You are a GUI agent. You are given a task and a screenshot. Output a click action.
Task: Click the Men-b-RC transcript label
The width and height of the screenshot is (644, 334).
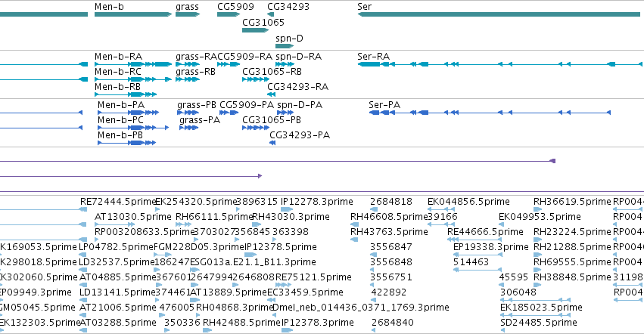tap(118, 71)
